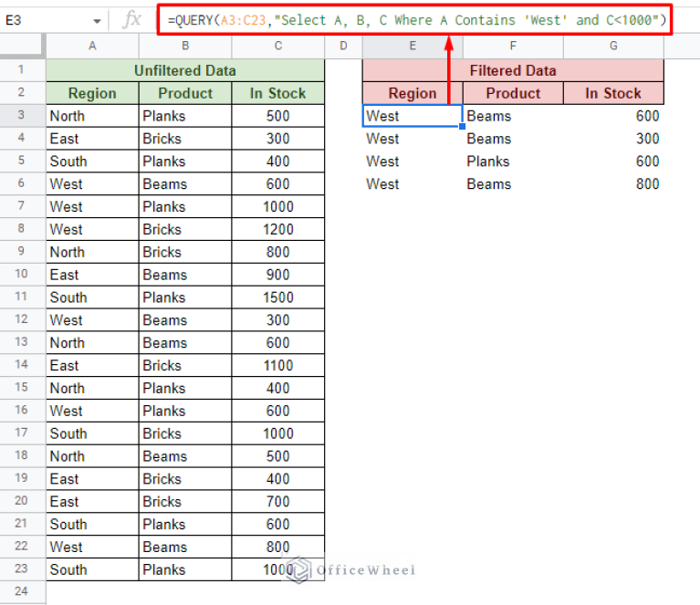Select column G header

coord(613,46)
